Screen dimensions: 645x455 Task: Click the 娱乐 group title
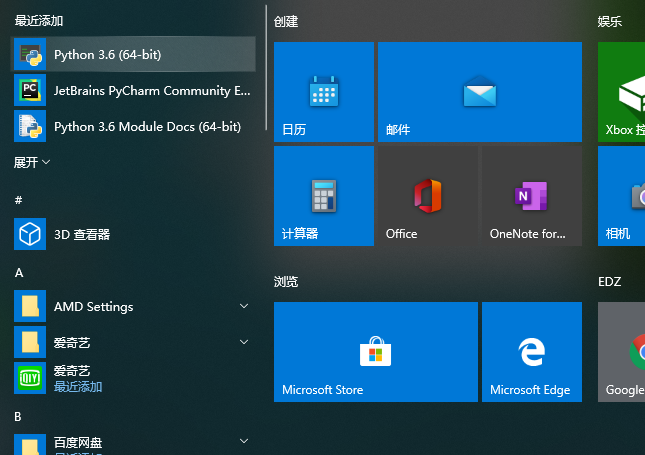click(x=610, y=21)
